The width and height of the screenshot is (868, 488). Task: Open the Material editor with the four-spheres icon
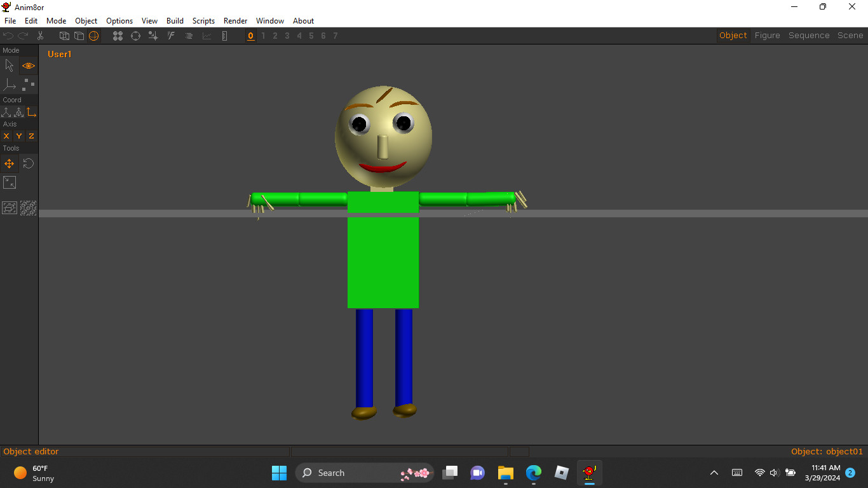[x=118, y=36]
